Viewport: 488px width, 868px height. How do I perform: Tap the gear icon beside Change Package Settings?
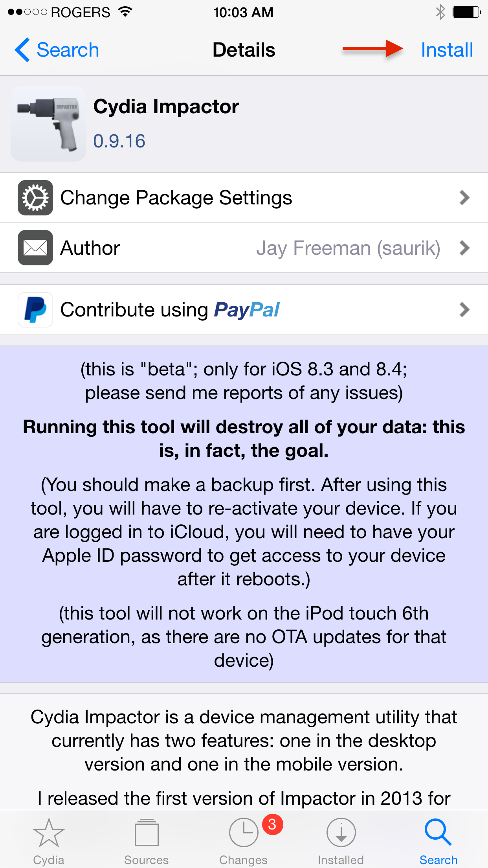point(35,198)
